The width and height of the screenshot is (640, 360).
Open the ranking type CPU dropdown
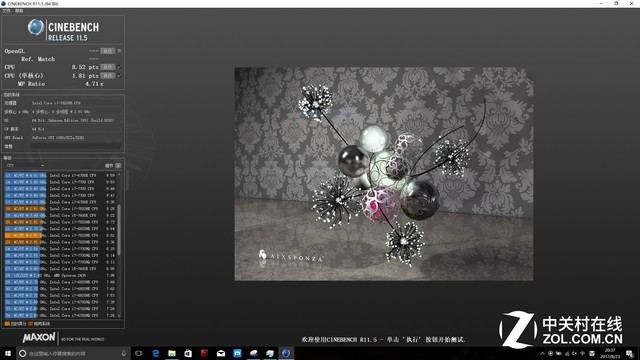[25, 165]
